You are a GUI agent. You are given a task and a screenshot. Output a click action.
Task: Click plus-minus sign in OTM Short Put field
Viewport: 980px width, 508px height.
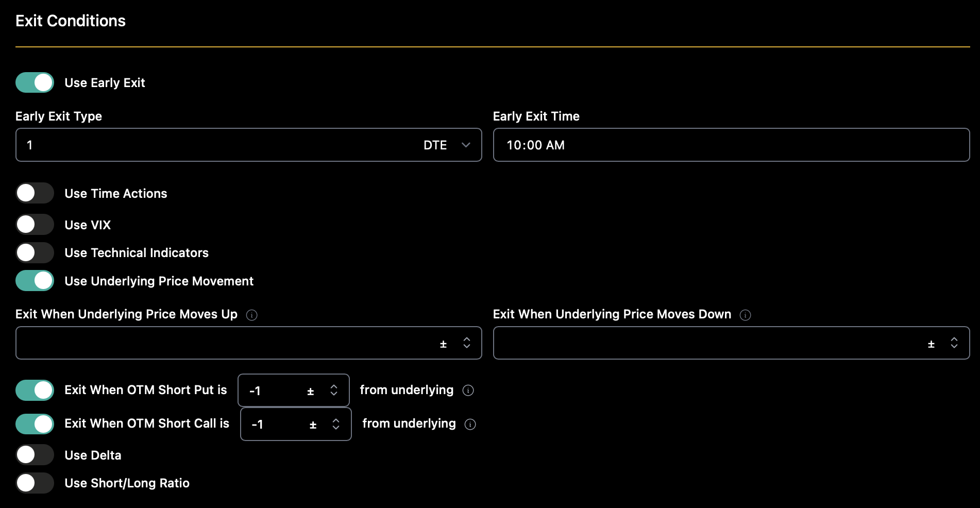click(310, 392)
